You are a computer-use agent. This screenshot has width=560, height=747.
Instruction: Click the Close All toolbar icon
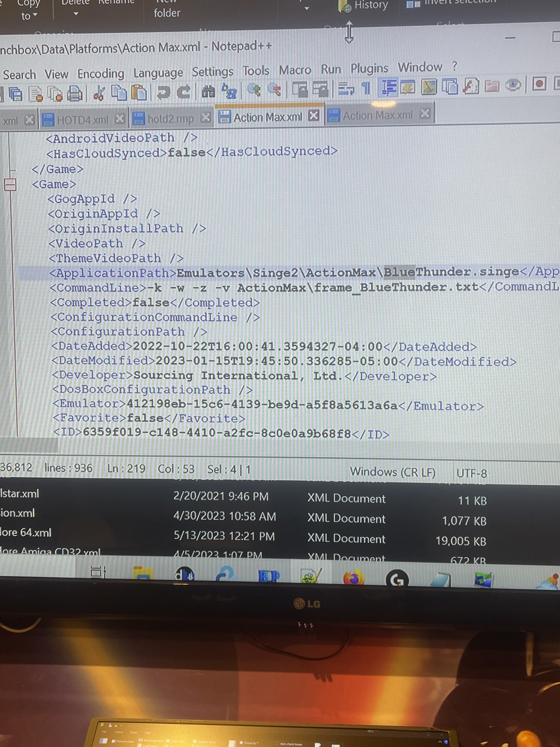tap(55, 94)
